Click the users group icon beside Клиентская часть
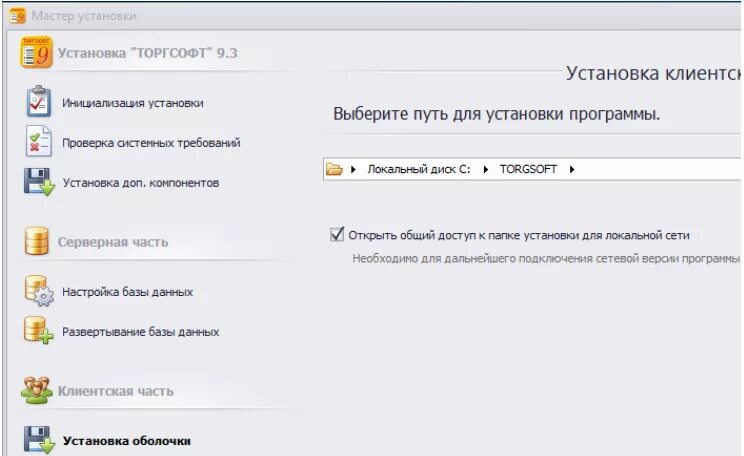Viewport: 744px width, 456px height. [x=37, y=390]
